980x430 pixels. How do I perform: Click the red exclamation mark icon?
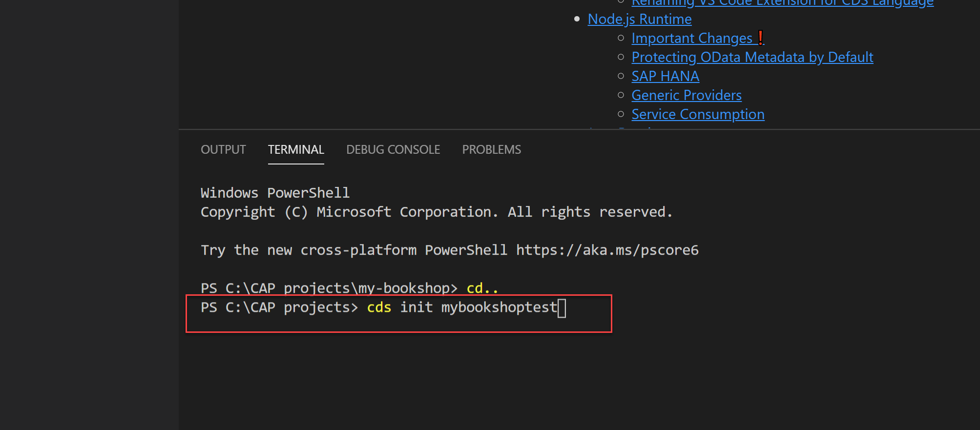pos(760,38)
